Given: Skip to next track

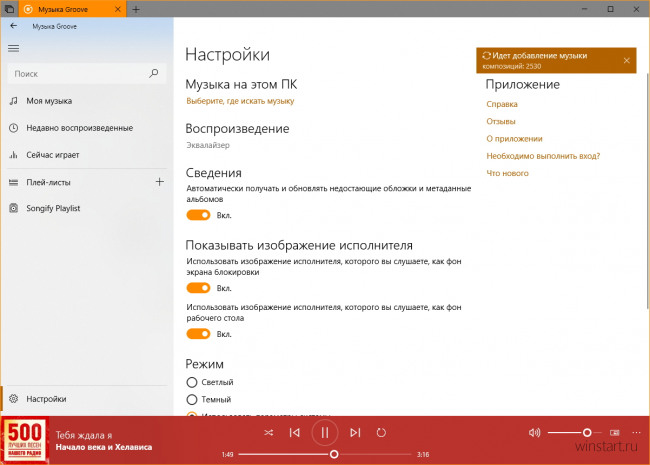Looking at the screenshot, I should click(355, 433).
